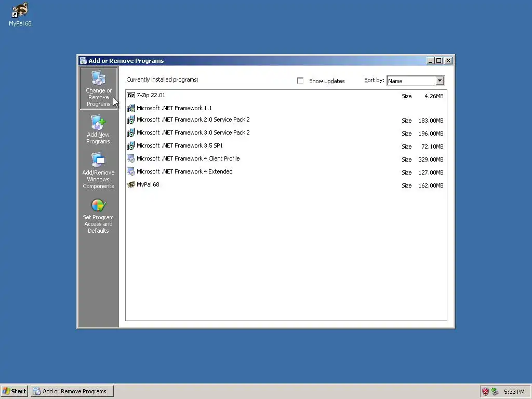Click the .NET Framework 4 Extended icon
The height and width of the screenshot is (399, 532).
(x=130, y=171)
